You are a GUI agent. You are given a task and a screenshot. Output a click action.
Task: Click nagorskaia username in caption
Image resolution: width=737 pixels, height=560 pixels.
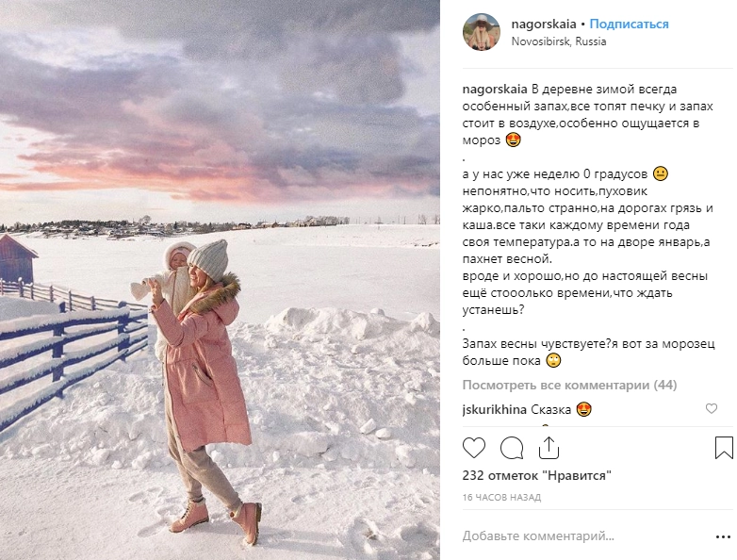pyautogui.click(x=495, y=90)
